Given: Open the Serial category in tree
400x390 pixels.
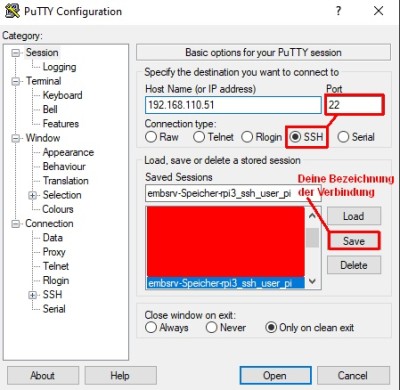Looking at the screenshot, I should [54, 309].
